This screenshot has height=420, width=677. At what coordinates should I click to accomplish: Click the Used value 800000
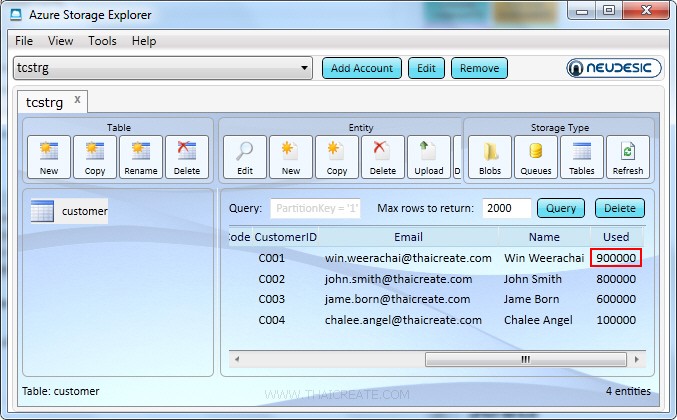click(616, 279)
